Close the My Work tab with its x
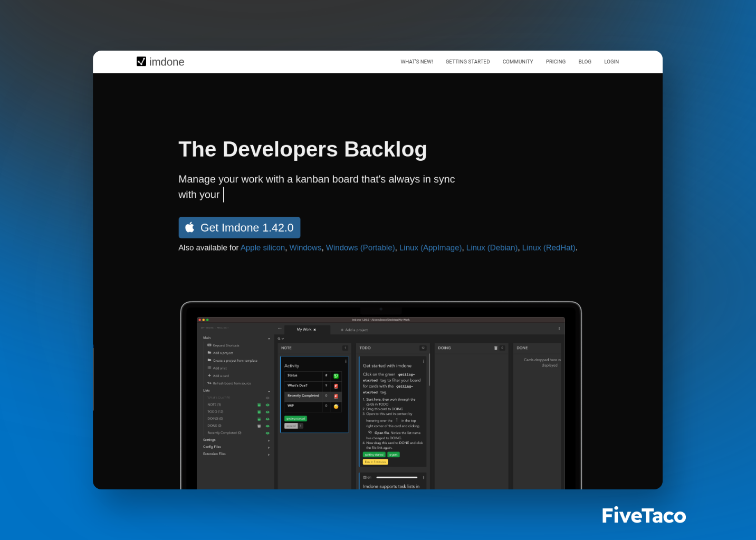 click(x=315, y=330)
